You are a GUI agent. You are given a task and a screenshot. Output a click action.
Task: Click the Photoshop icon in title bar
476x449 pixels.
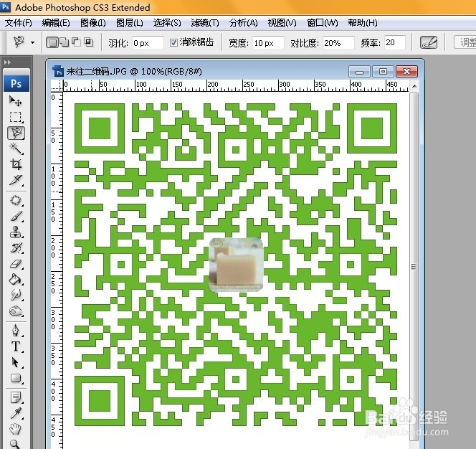pos(6,6)
